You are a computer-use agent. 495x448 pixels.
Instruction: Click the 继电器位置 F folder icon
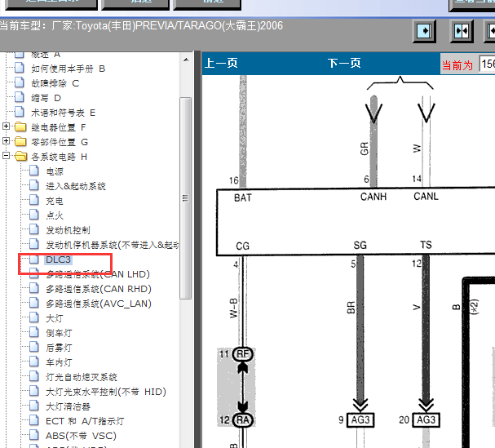[x=20, y=127]
